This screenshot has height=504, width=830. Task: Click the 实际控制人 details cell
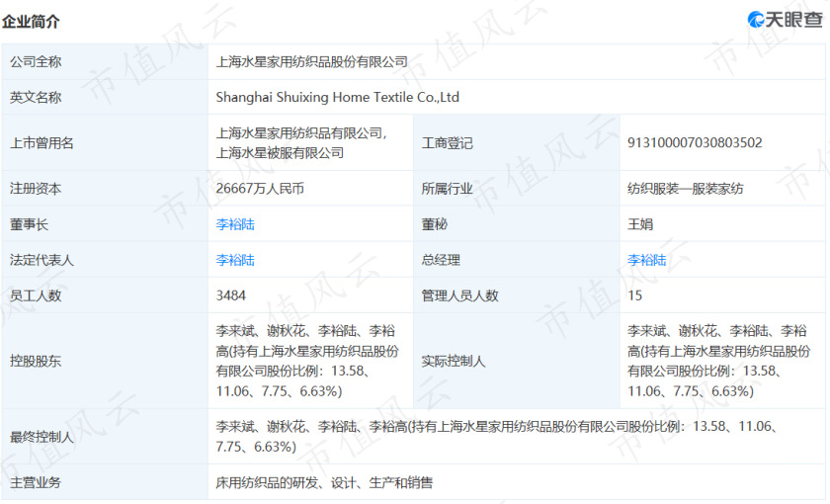[722, 361]
